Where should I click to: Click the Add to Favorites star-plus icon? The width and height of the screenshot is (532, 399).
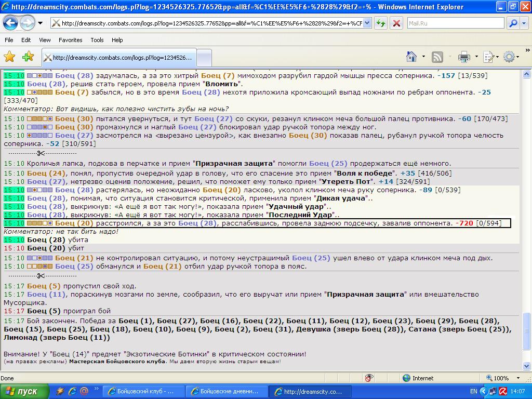(x=28, y=57)
